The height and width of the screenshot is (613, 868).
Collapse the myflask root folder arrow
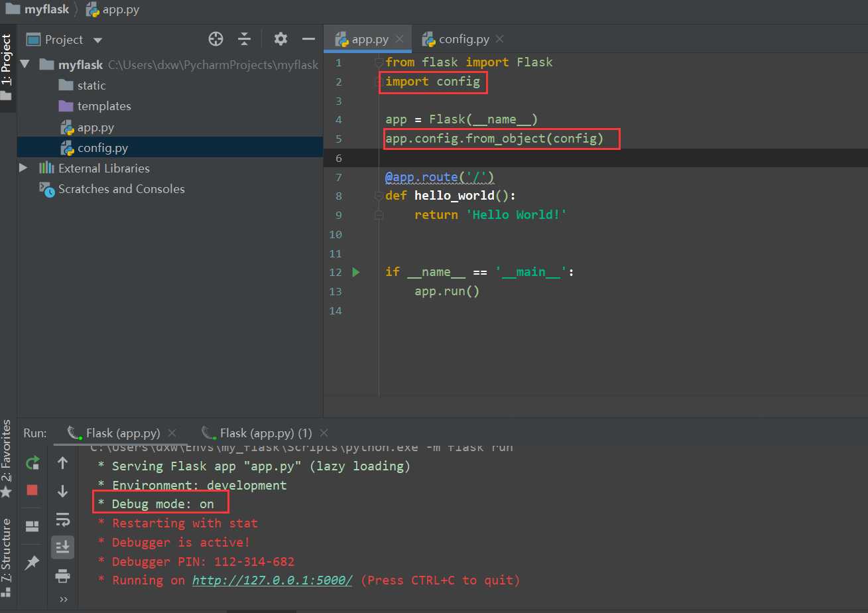point(25,64)
